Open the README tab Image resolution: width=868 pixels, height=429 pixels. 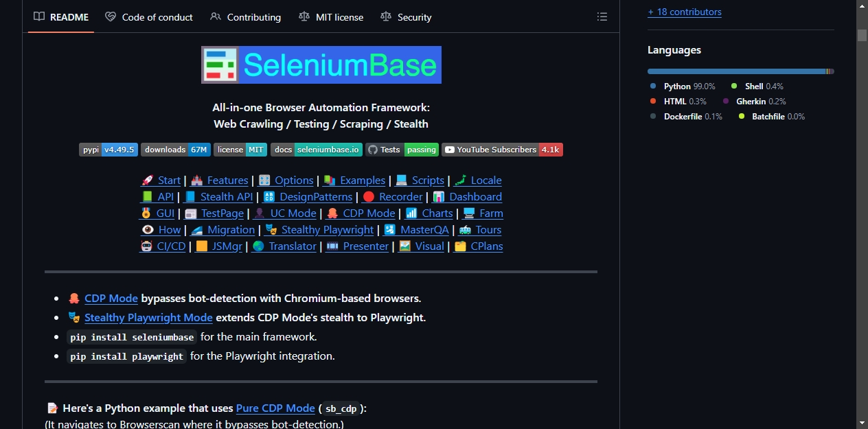(61, 17)
